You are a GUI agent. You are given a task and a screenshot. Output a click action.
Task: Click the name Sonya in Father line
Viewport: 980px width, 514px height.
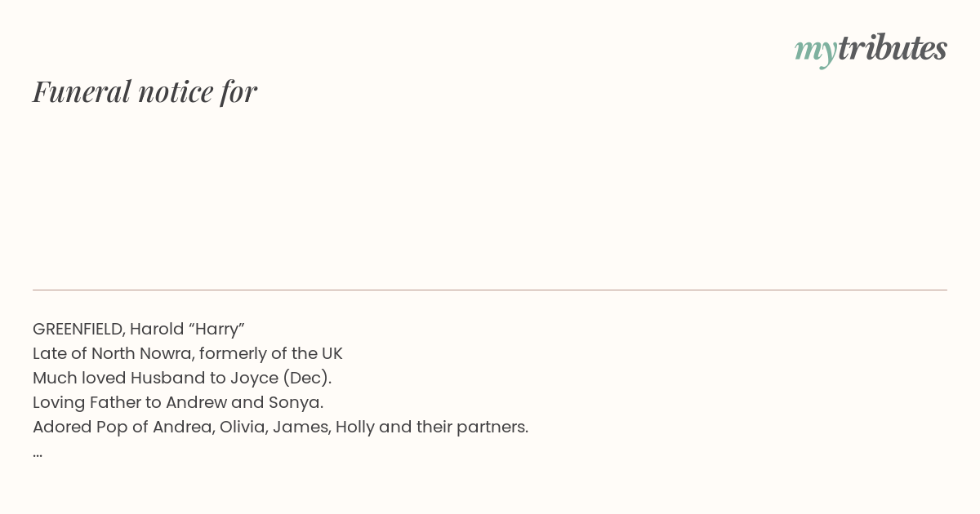[x=296, y=402]
